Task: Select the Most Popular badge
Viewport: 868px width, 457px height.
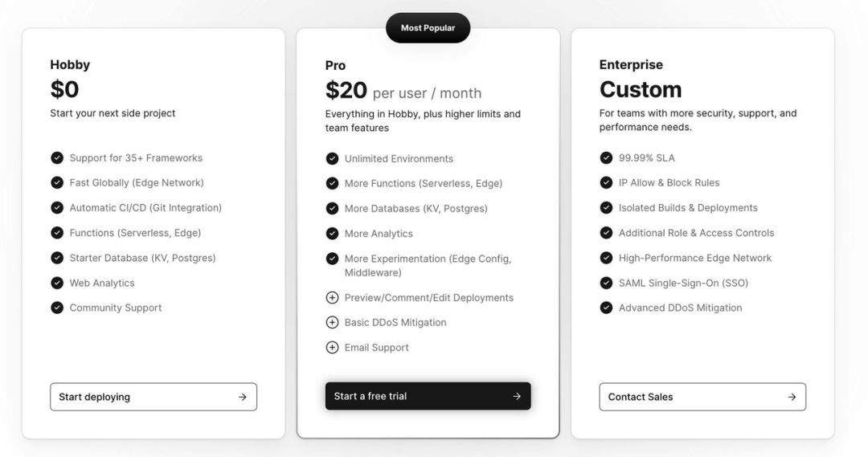Action: click(428, 27)
